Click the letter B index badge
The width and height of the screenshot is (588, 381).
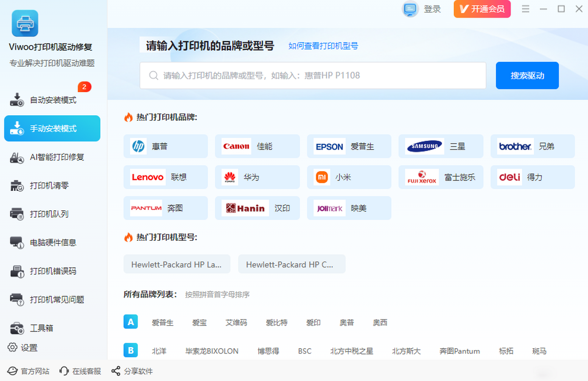tap(130, 351)
